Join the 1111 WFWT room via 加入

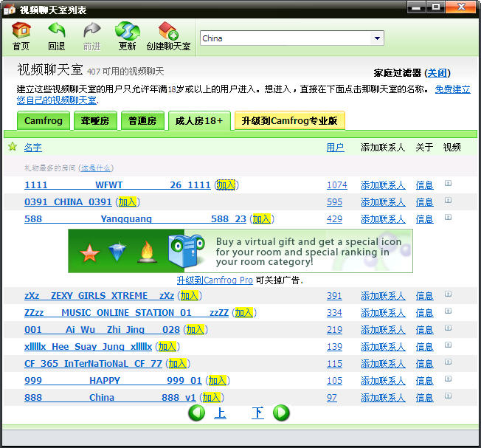coord(226,185)
